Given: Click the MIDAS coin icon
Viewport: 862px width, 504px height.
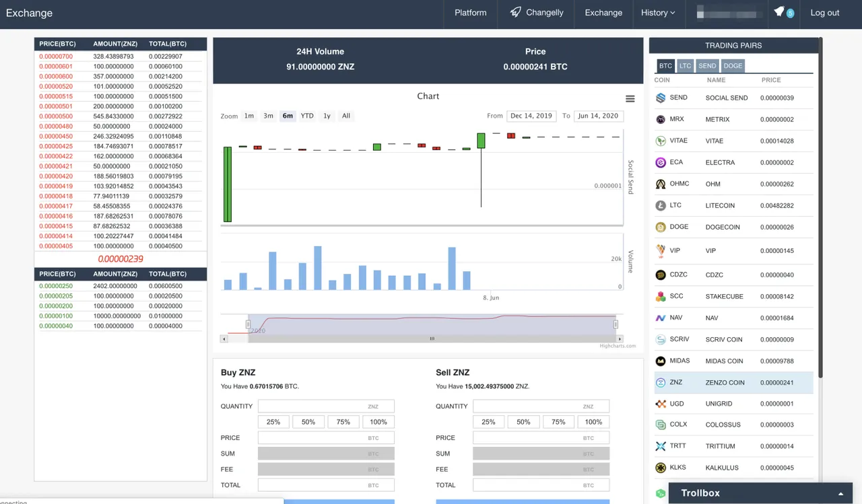Looking at the screenshot, I should pos(661,361).
